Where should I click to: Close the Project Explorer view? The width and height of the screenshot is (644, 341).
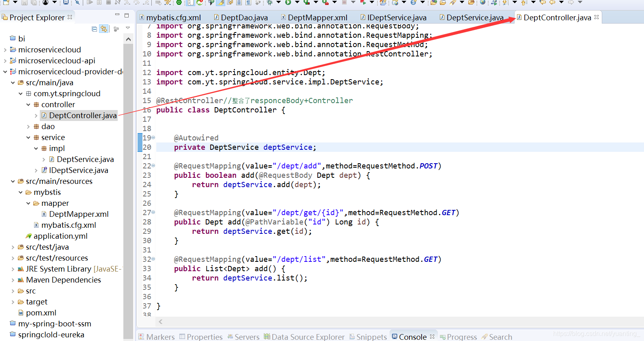pos(70,17)
